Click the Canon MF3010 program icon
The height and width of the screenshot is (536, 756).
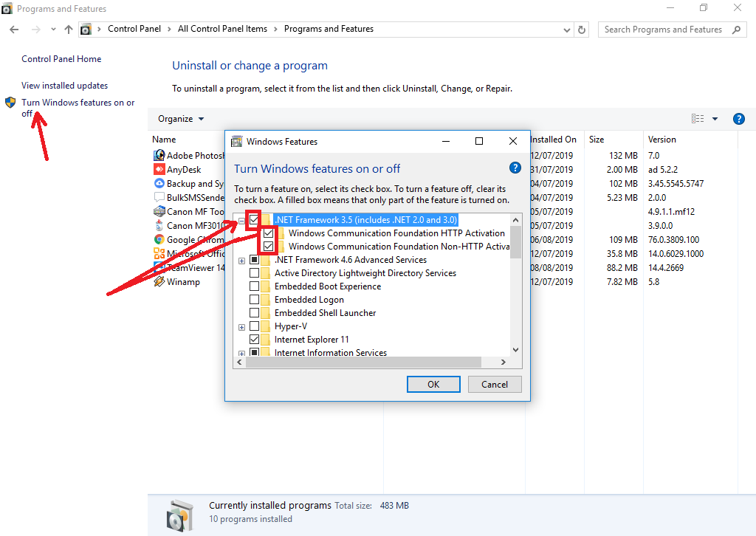tap(159, 225)
